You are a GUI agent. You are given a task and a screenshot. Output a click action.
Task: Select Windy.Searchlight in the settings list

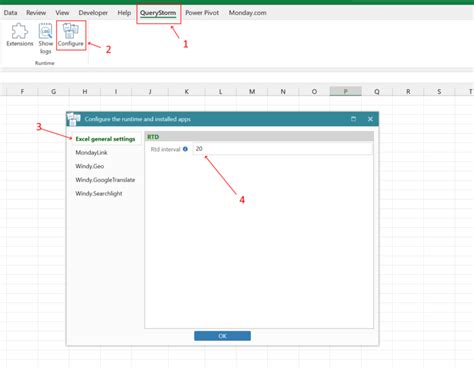click(99, 194)
